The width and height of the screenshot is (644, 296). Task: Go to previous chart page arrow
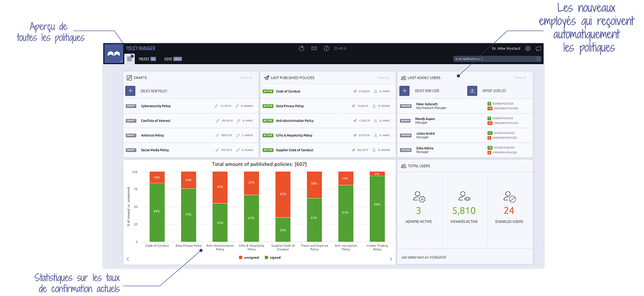tap(128, 259)
